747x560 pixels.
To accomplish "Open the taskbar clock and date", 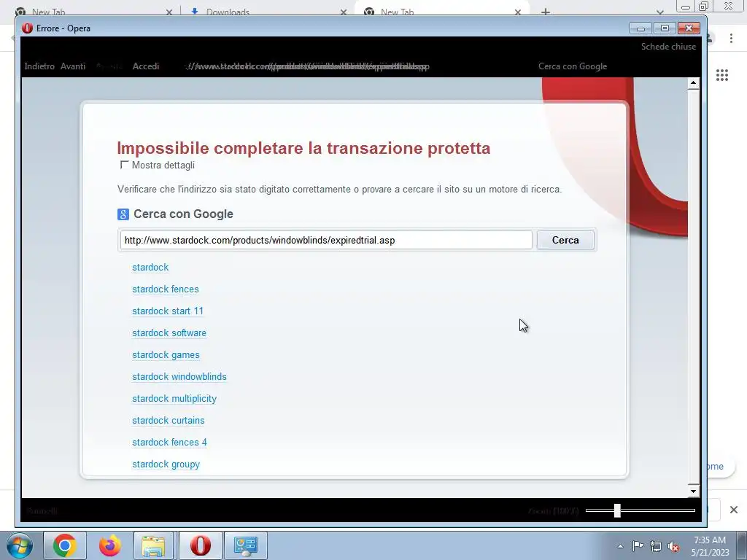I will [710, 546].
